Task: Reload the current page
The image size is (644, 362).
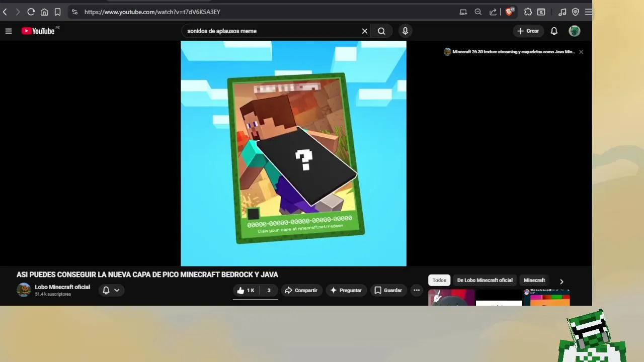Action: pyautogui.click(x=31, y=12)
